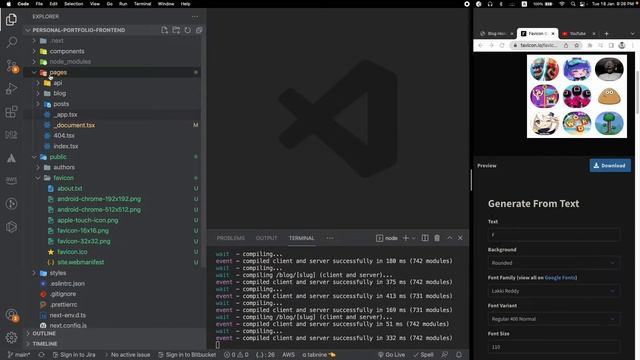Open the Go menu in menu bar
Viewport: 640px width, 360px height.
point(109,4)
